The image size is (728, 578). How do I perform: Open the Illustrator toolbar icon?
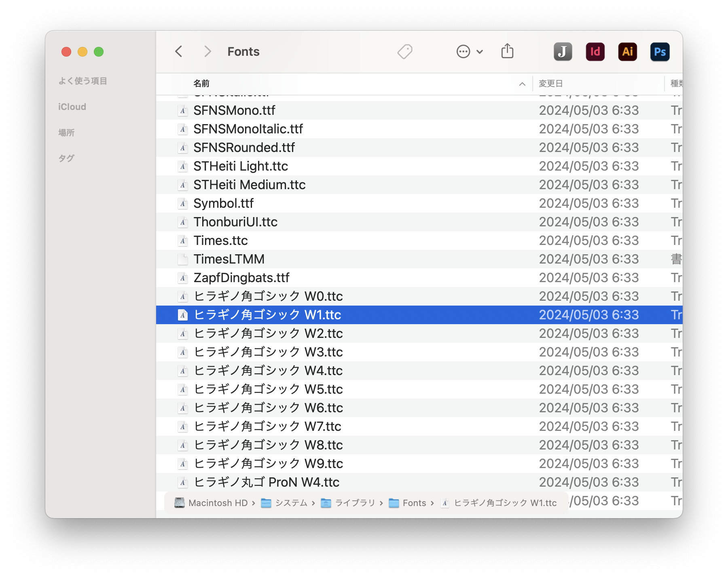[x=627, y=52]
